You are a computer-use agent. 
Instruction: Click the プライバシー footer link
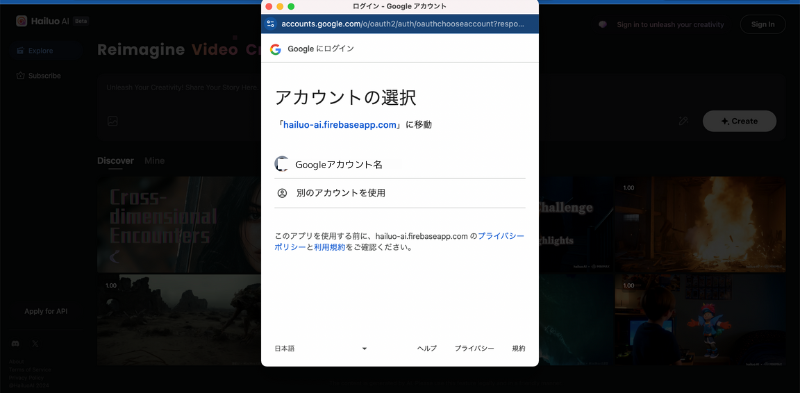(x=474, y=349)
